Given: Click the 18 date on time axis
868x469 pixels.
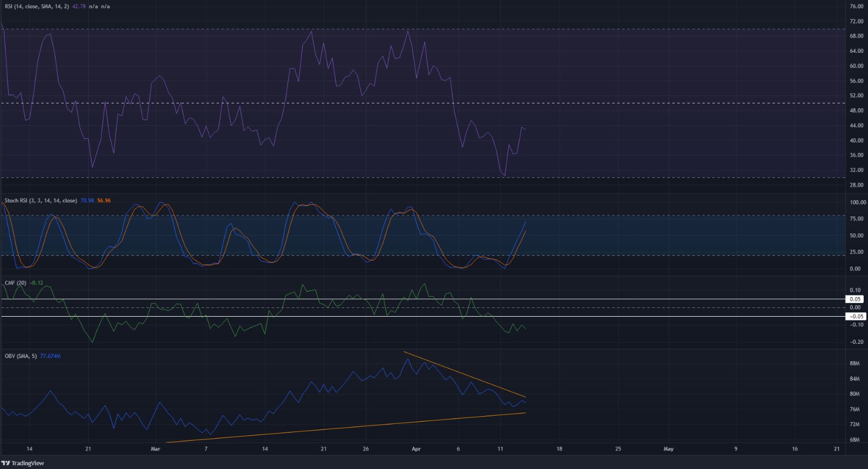Looking at the screenshot, I should coord(559,449).
